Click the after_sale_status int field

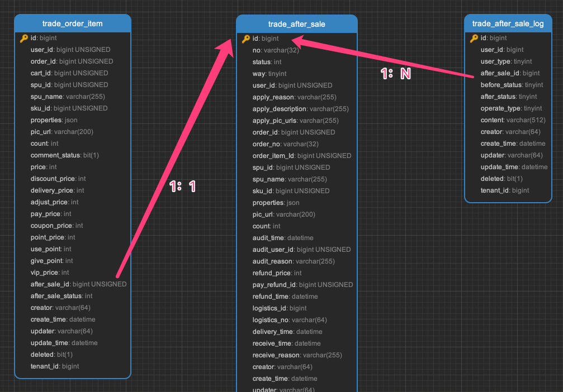pyautogui.click(x=61, y=296)
